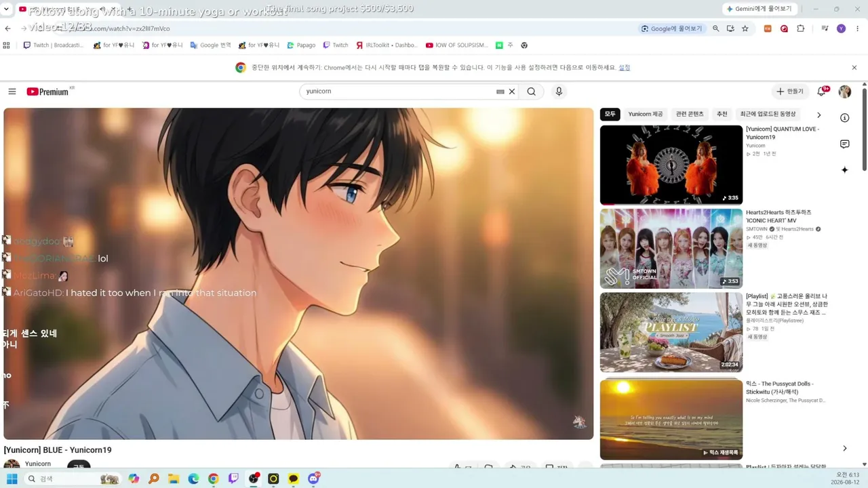This screenshot has height=488, width=868.
Task: Open Chrome three-dot menu
Action: tap(858, 28)
